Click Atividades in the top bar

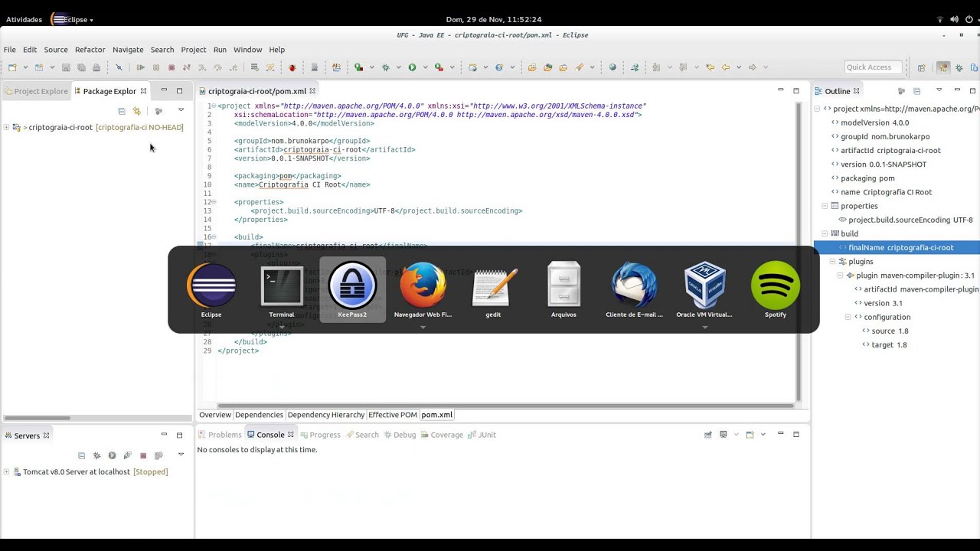pyautogui.click(x=24, y=19)
